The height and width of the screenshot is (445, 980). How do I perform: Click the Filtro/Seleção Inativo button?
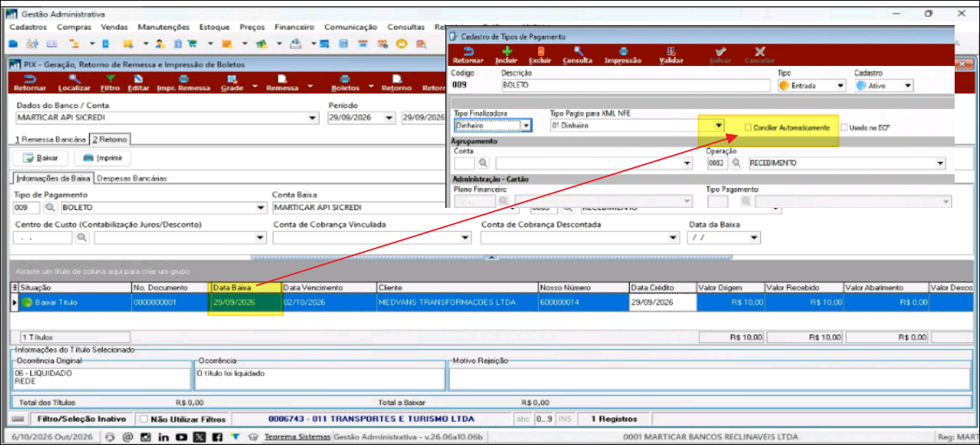(82, 420)
